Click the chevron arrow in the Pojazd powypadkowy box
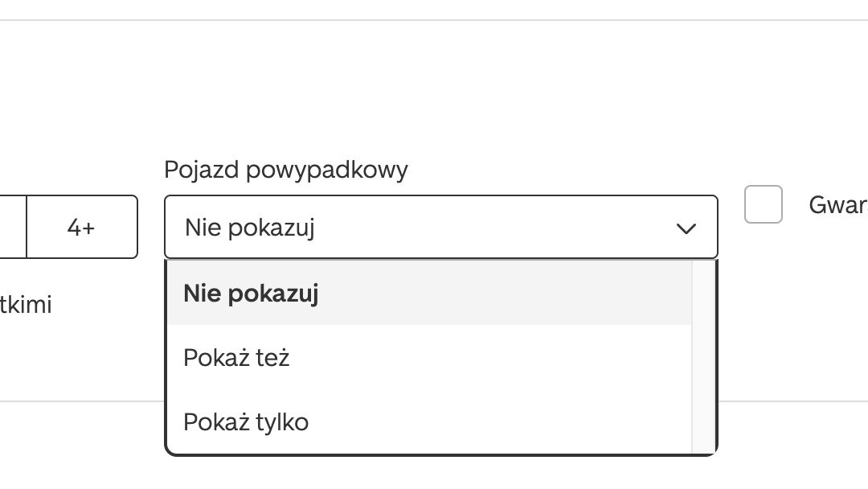Screen dimensions: 868x489 [686, 228]
